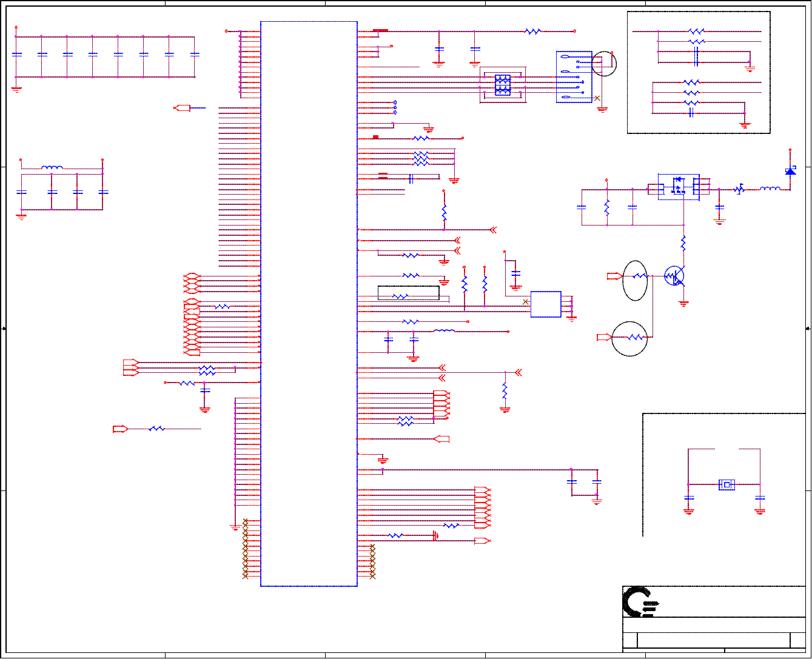Select the connector symbol next to the circled pin
Screen dimensions: 812x659
click(x=574, y=77)
